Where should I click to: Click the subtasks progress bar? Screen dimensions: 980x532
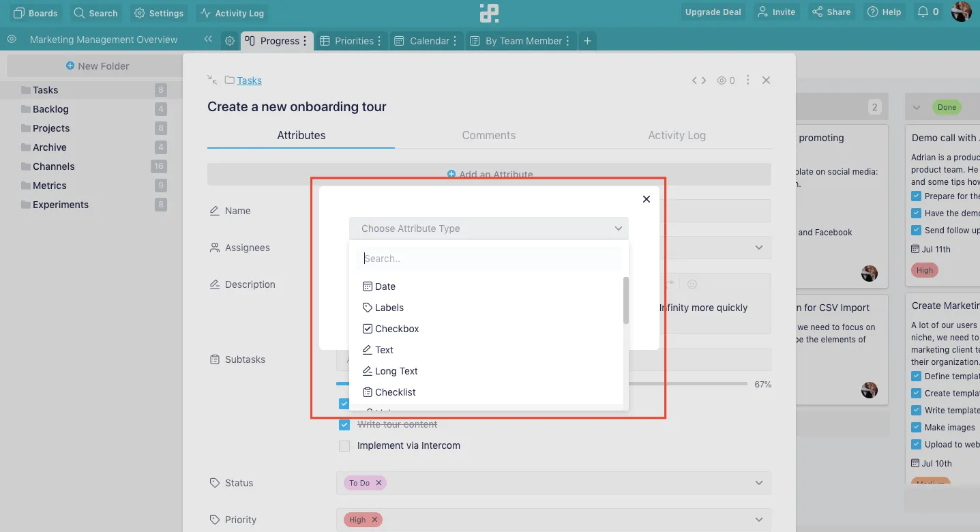[x=542, y=384]
